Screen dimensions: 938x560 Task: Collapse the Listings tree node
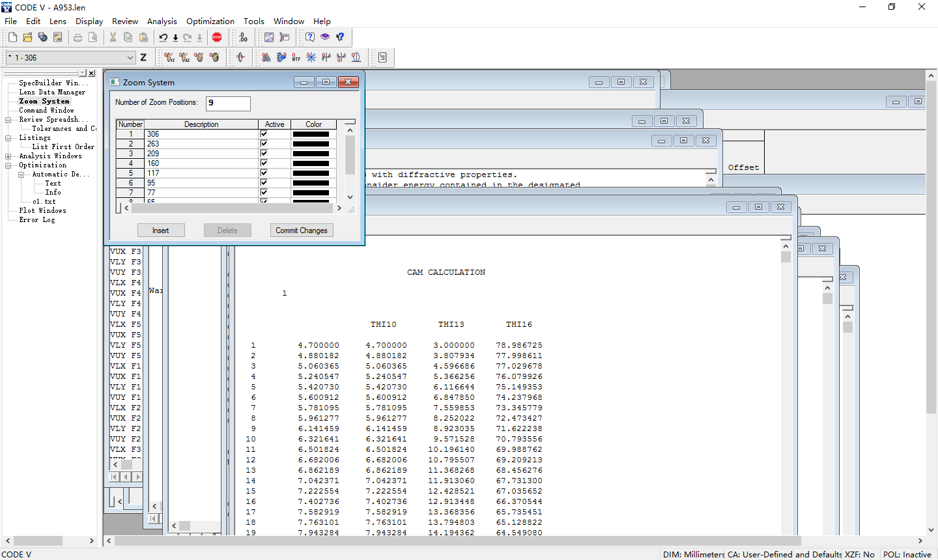coord(8,138)
